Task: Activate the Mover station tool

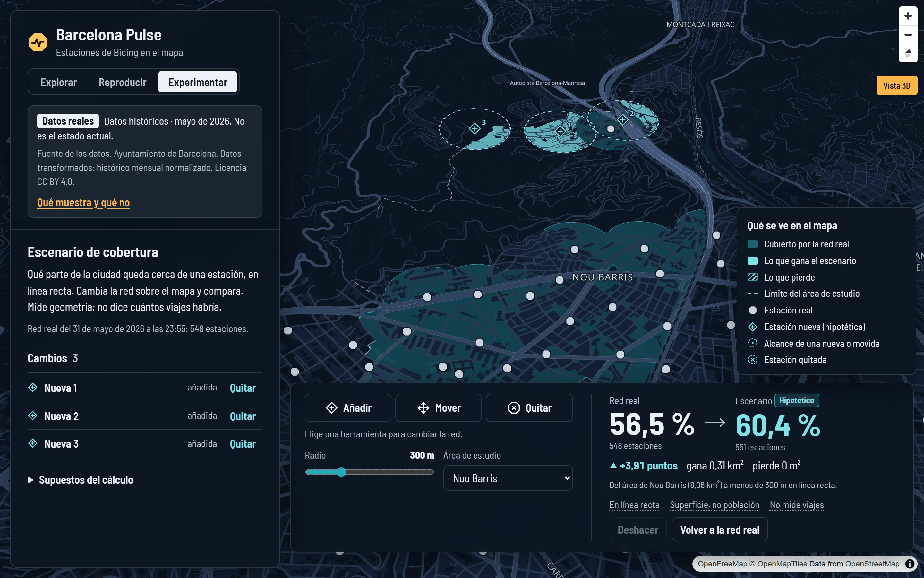Action: click(x=438, y=408)
